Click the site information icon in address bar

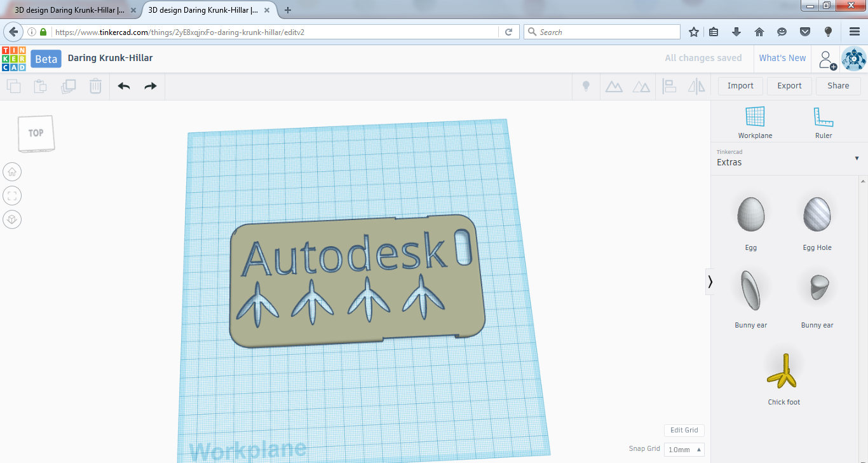coord(31,32)
